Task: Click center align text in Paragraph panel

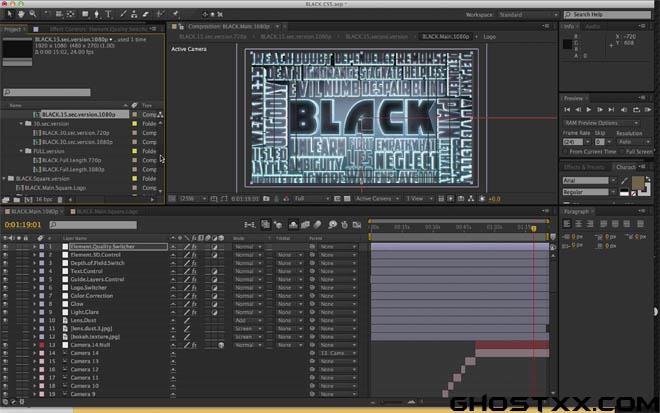Action: click(578, 224)
